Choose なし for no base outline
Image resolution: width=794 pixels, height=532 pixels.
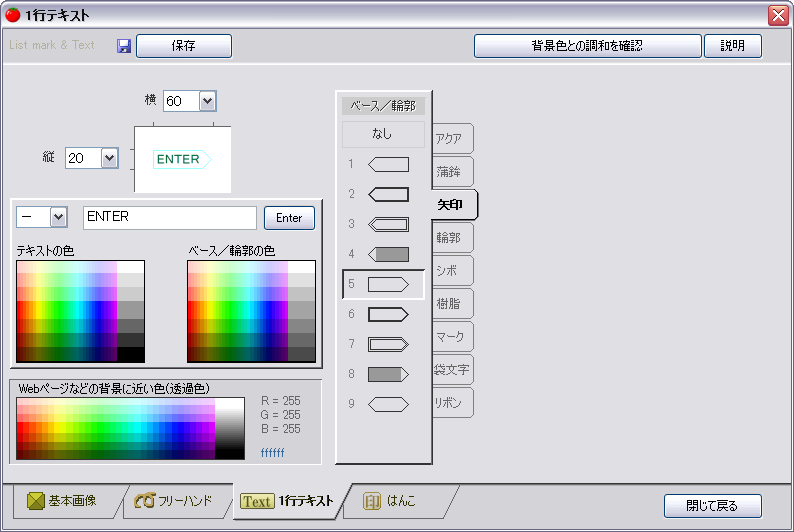(383, 134)
